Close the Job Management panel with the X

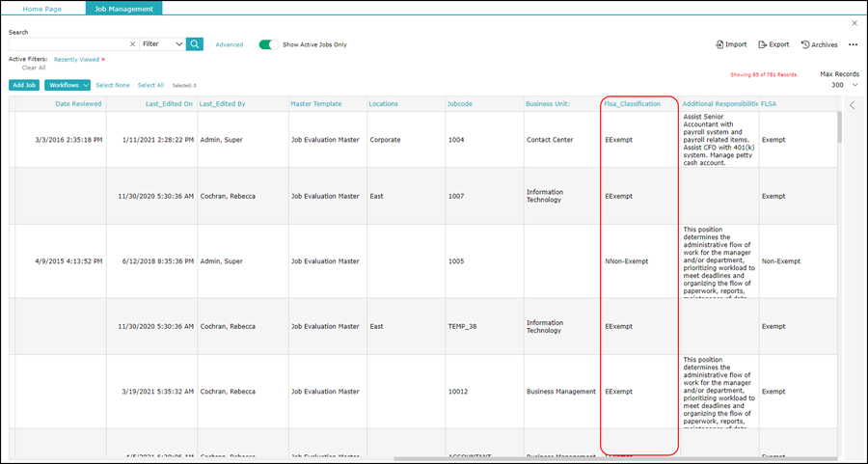point(854,23)
